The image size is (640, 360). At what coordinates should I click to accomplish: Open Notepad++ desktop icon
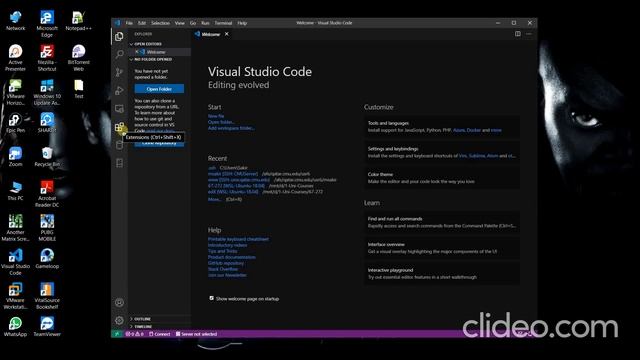pyautogui.click(x=78, y=21)
